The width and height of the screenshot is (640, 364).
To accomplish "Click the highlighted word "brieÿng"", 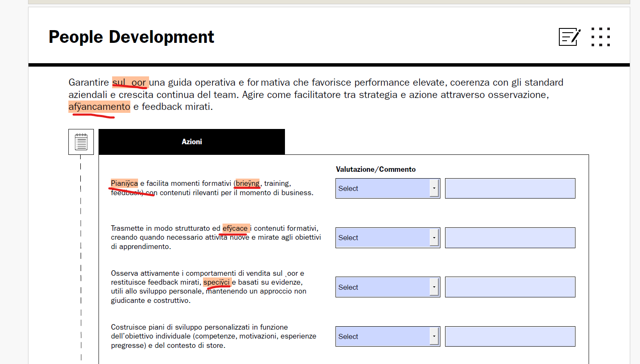I will click(248, 183).
